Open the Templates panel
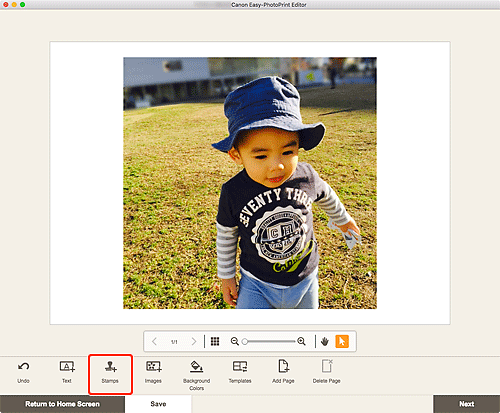500x413 pixels. point(240,367)
